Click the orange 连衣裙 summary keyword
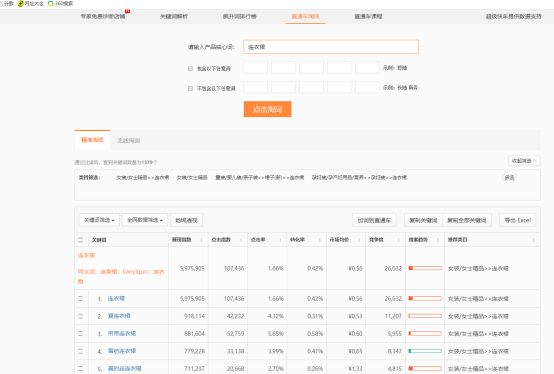 point(86,255)
